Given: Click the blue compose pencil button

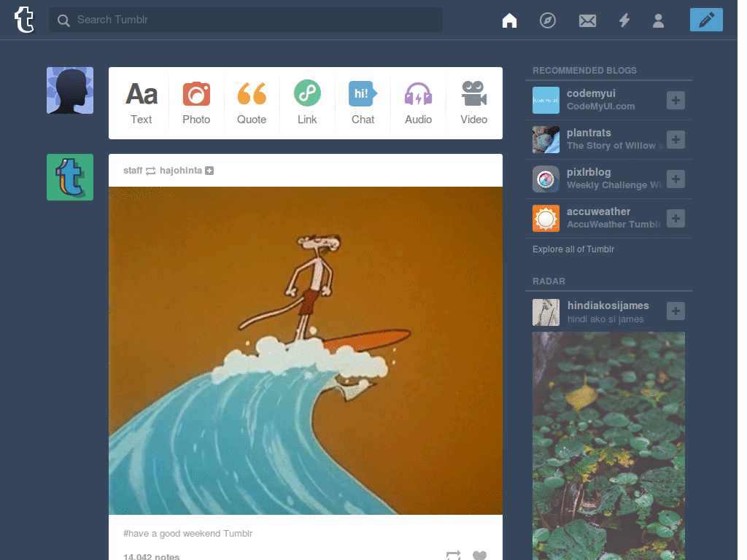Looking at the screenshot, I should (706, 20).
